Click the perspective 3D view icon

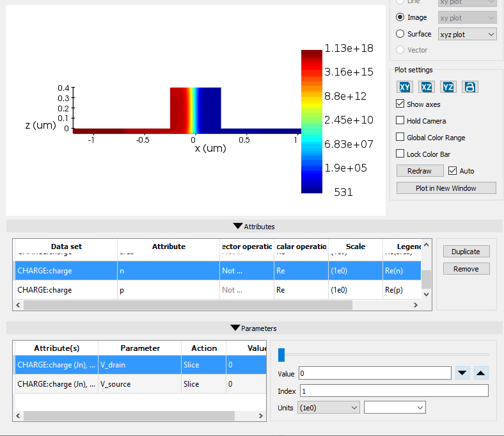point(470,87)
